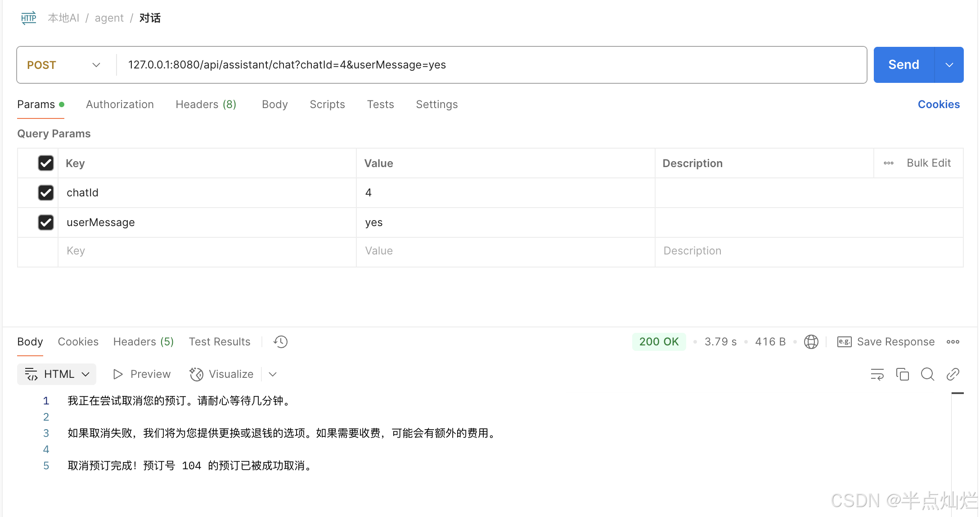Expand the Send button arrow options
980x517 pixels.
[949, 65]
